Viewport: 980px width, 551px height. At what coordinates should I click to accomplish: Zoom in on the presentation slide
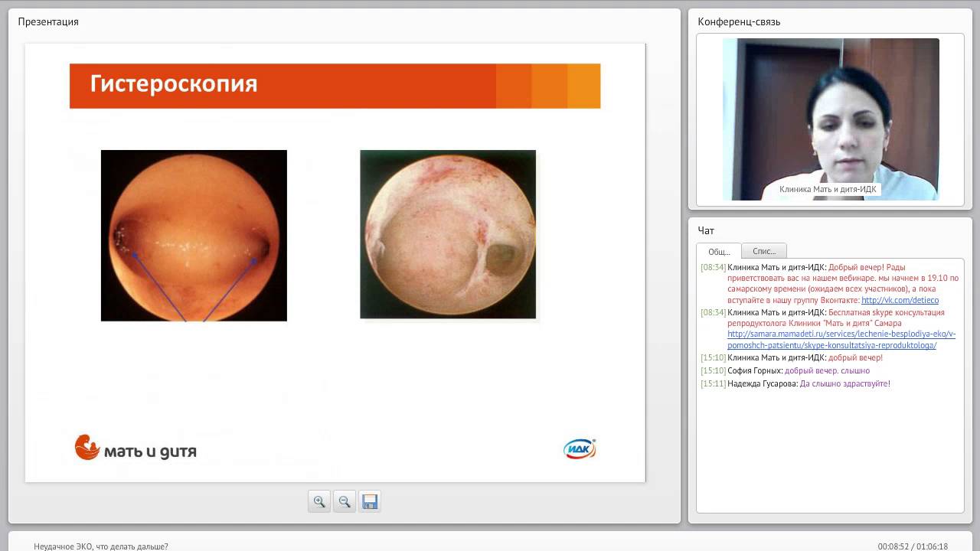(x=319, y=501)
